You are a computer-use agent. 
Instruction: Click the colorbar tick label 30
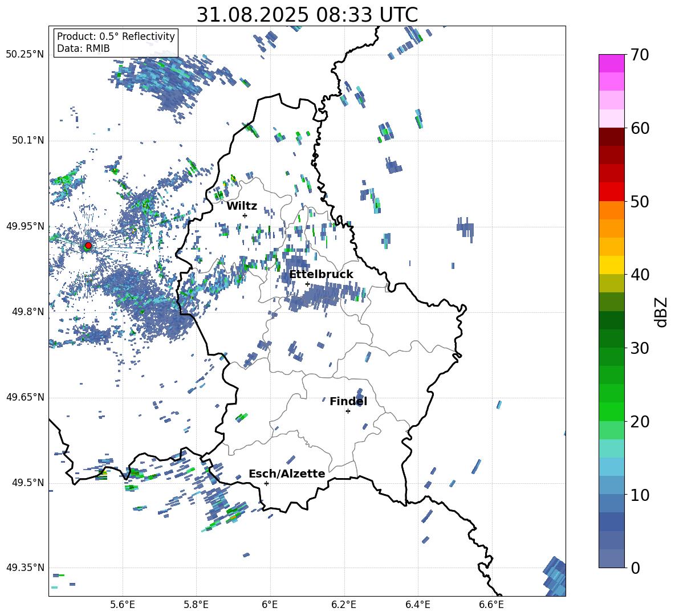coord(640,348)
